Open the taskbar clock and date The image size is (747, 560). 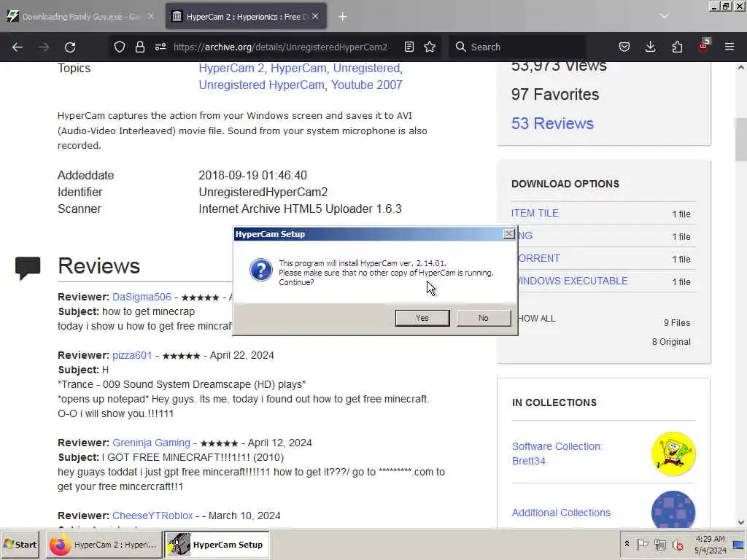[710, 545]
